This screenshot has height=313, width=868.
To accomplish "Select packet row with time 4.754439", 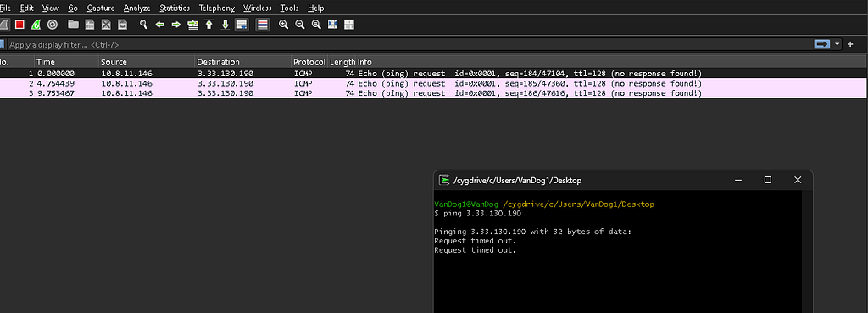I will (434, 84).
